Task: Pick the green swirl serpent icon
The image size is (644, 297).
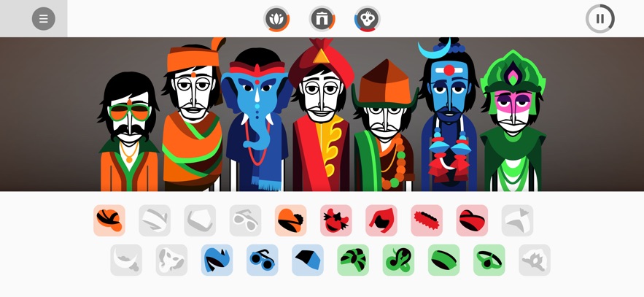Action: [398, 260]
